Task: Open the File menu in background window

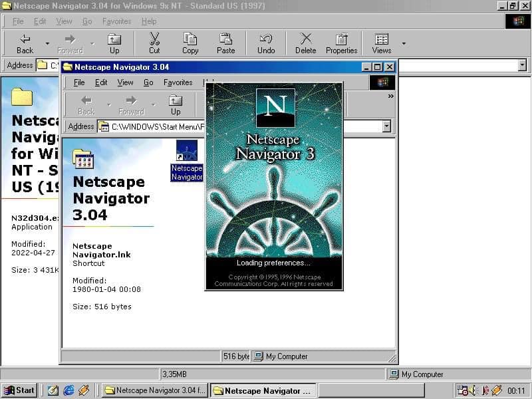Action: [18, 21]
